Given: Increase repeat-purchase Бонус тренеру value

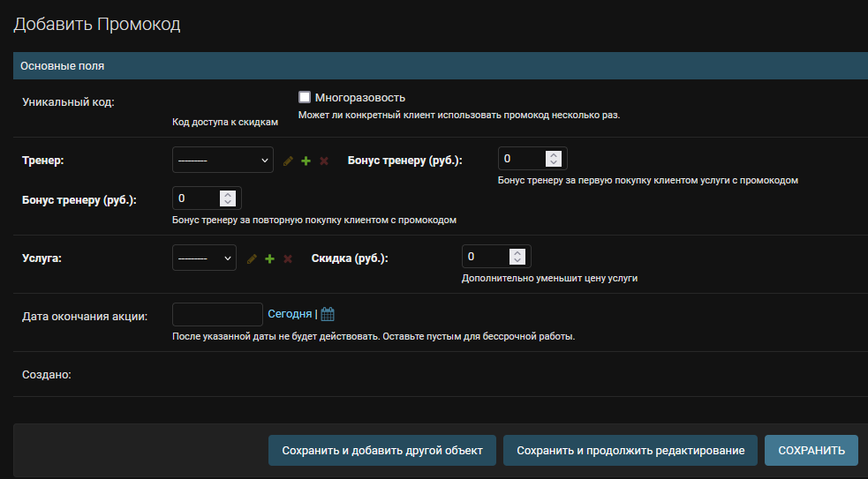Looking at the screenshot, I should (228, 195).
